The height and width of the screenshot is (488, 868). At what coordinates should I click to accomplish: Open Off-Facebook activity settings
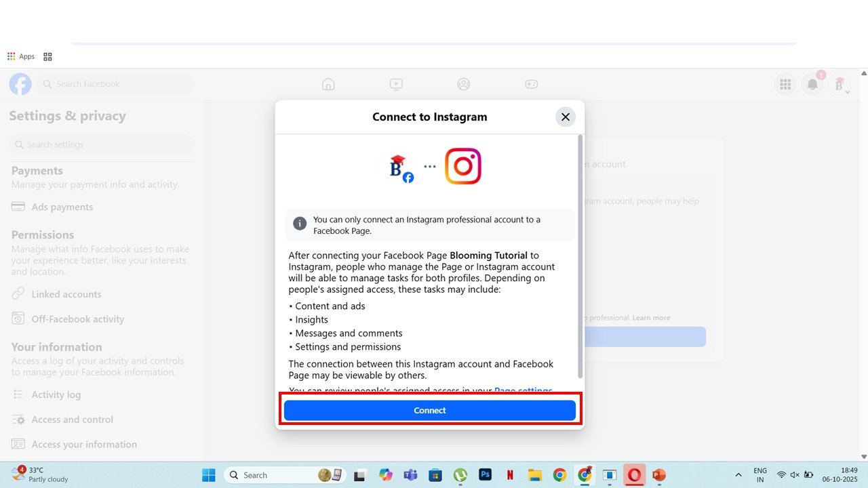tap(77, 319)
